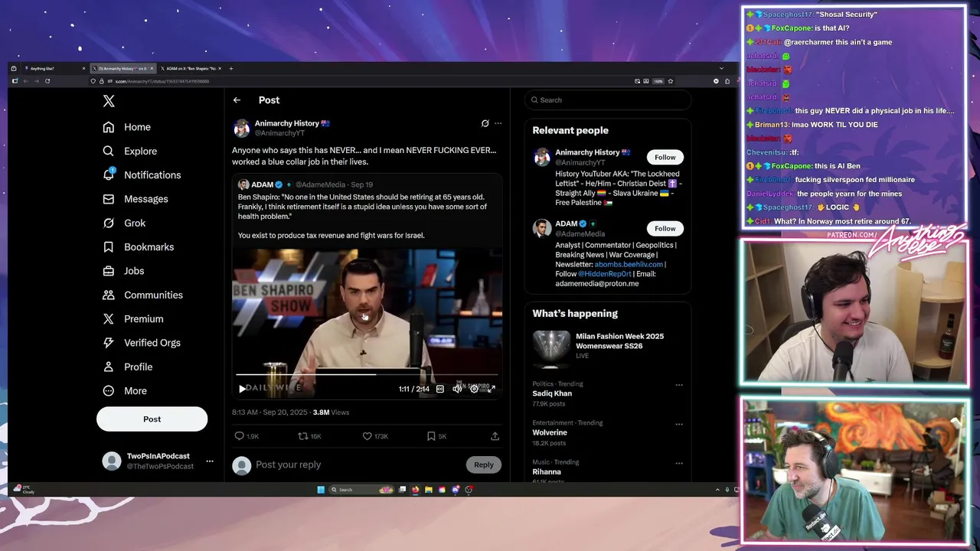
Task: Open Bookmarks in the sidebar
Action: [x=139, y=246]
